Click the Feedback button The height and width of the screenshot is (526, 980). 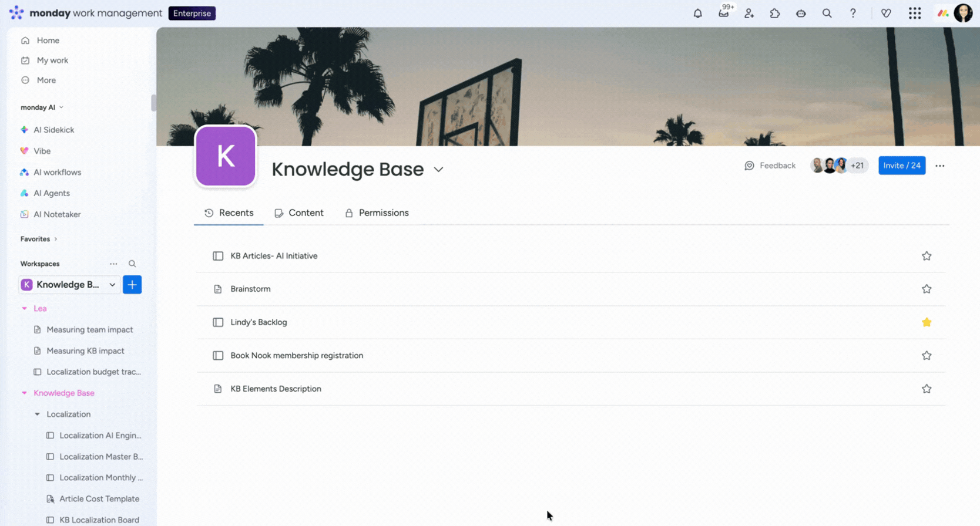click(770, 166)
